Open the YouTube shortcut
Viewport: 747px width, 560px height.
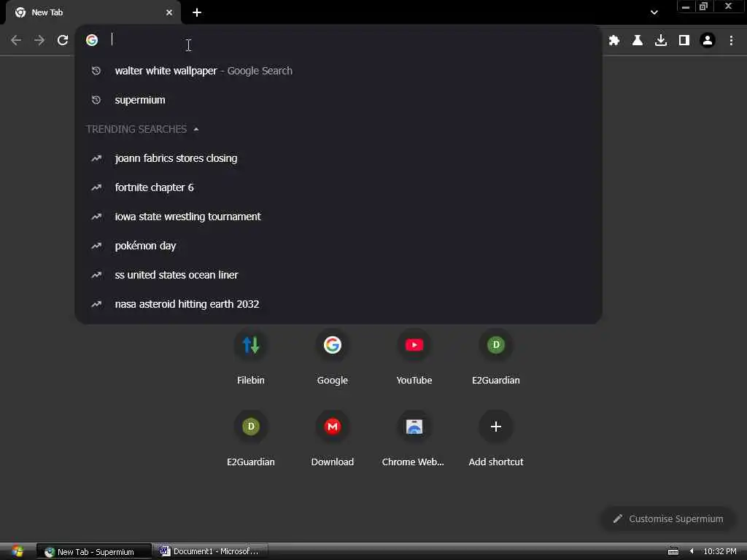pyautogui.click(x=414, y=357)
